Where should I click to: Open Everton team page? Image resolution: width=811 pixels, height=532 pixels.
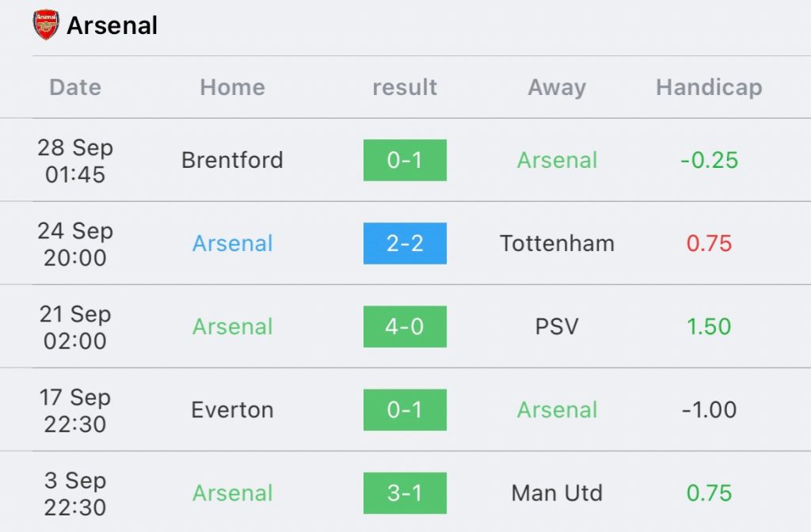click(232, 409)
